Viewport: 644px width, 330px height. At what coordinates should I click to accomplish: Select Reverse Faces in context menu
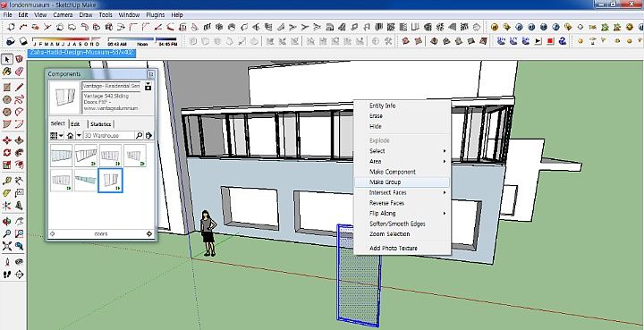pos(402,203)
